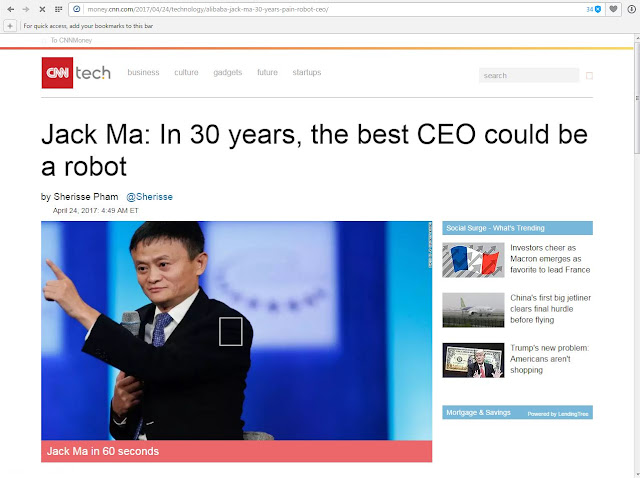
Task: Click the URL address bar
Action: coord(329,9)
